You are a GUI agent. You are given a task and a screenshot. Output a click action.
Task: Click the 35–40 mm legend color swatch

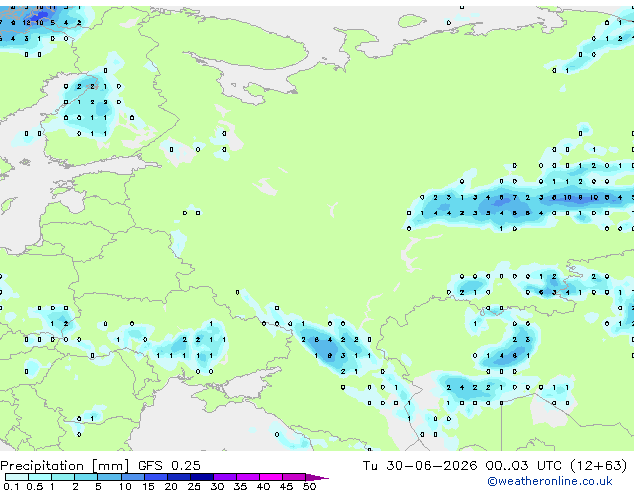coord(248,477)
